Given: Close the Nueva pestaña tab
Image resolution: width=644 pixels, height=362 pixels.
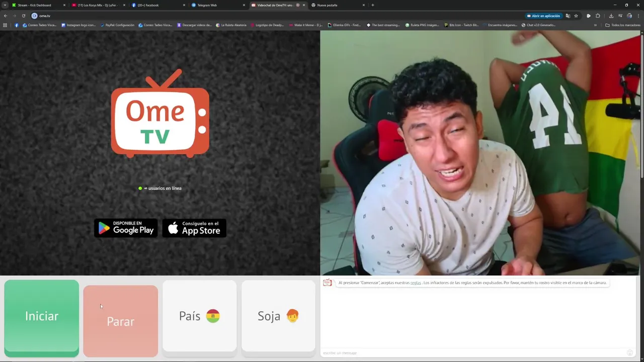Looking at the screenshot, I should click(364, 5).
